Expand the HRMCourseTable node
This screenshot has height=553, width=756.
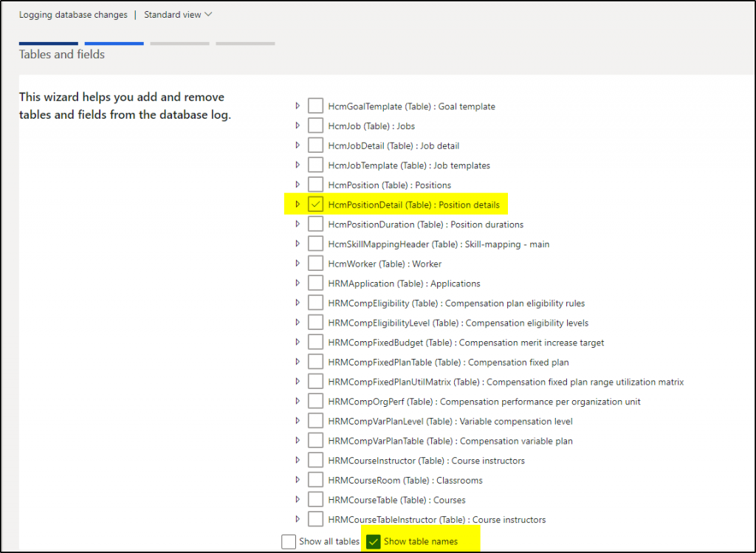tap(298, 499)
